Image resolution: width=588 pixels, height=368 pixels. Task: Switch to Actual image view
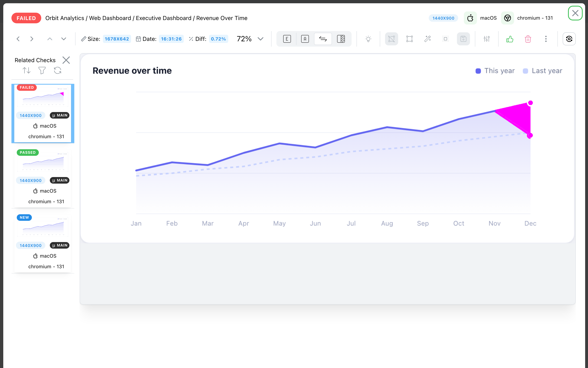(x=305, y=39)
